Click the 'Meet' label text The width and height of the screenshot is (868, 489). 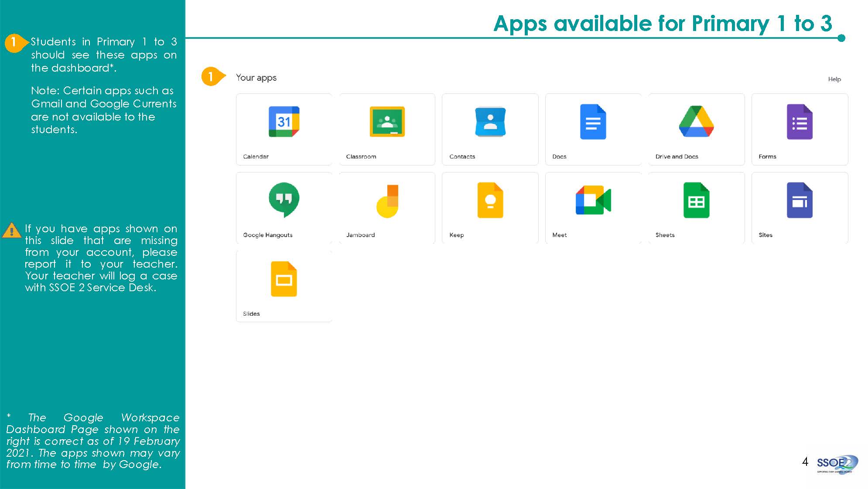pos(560,235)
